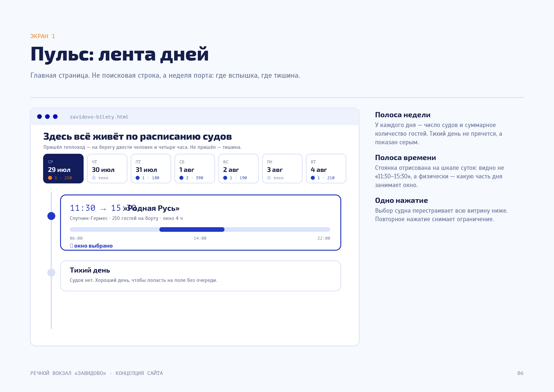Click the Судов нет description text
554x392 pixels.
point(143,280)
